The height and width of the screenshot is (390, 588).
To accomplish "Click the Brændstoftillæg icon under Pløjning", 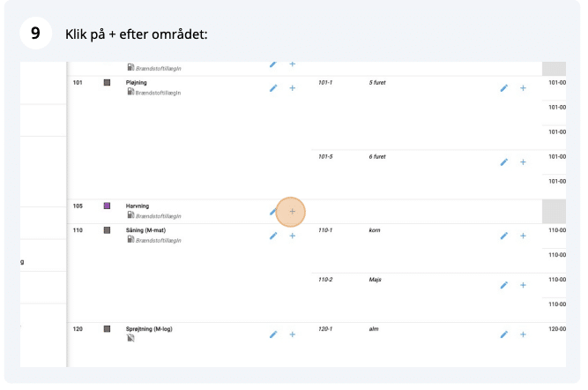I will click(x=130, y=91).
